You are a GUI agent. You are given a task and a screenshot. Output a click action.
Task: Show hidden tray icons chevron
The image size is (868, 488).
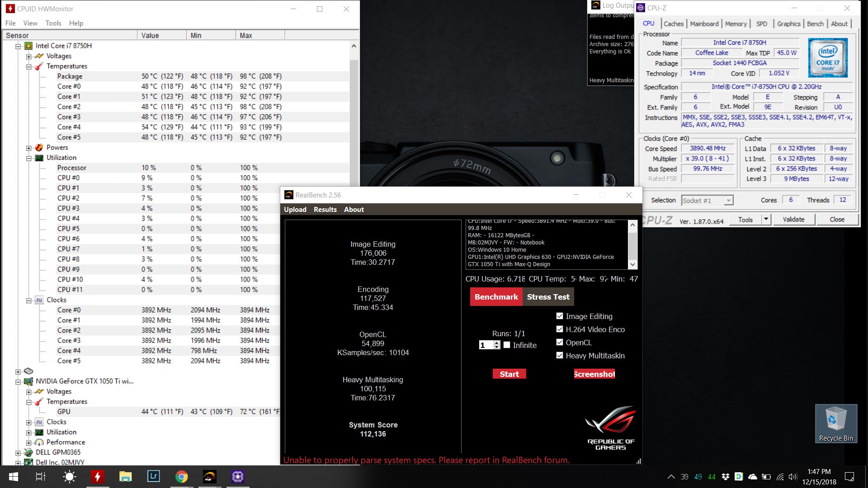coord(671,477)
